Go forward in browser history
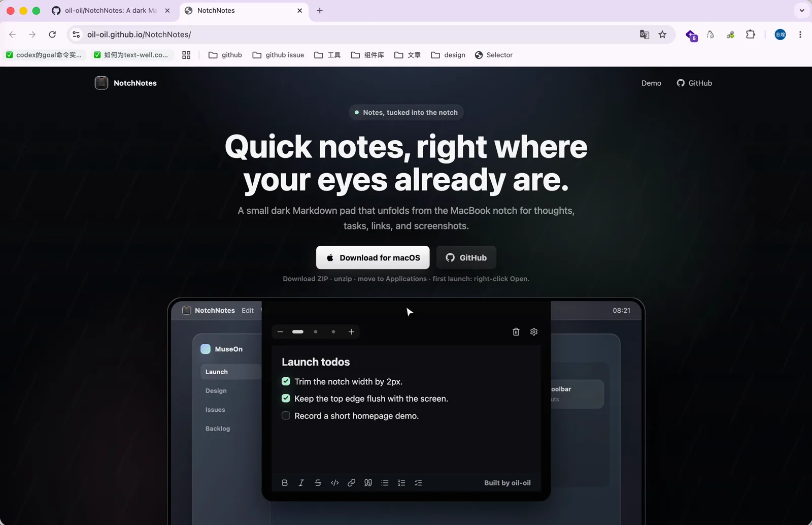The image size is (812, 525). click(x=32, y=35)
